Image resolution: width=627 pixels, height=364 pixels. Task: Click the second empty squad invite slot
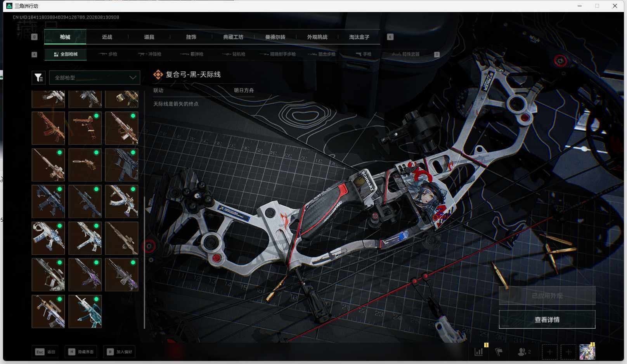pyautogui.click(x=568, y=352)
